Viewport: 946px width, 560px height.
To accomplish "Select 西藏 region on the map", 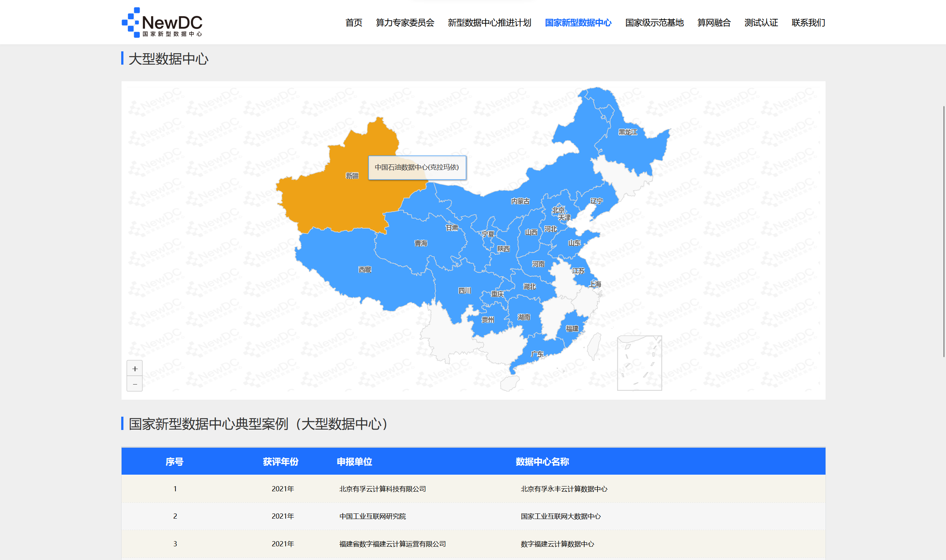I will click(x=365, y=269).
